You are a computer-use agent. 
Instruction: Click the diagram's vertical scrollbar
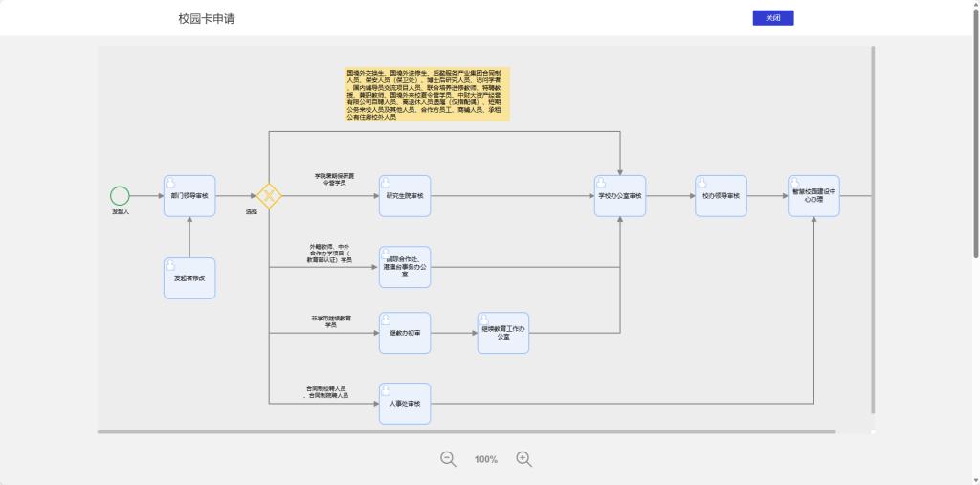click(874, 230)
